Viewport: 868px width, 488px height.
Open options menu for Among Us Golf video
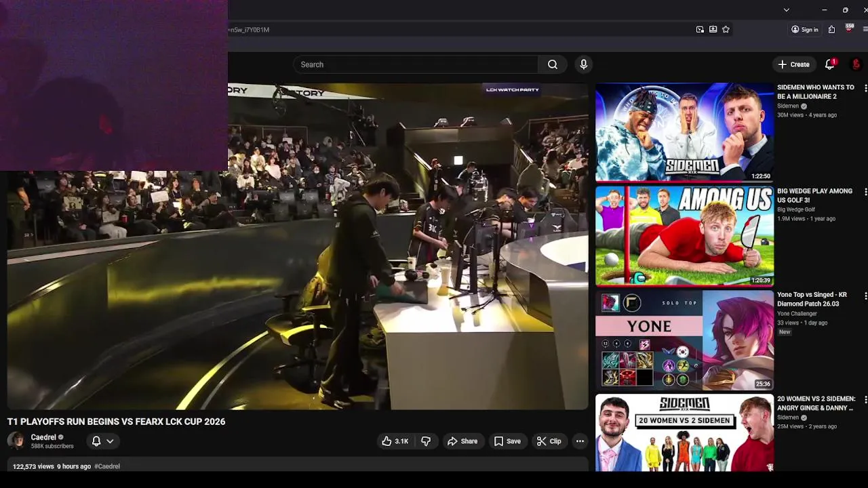click(865, 192)
